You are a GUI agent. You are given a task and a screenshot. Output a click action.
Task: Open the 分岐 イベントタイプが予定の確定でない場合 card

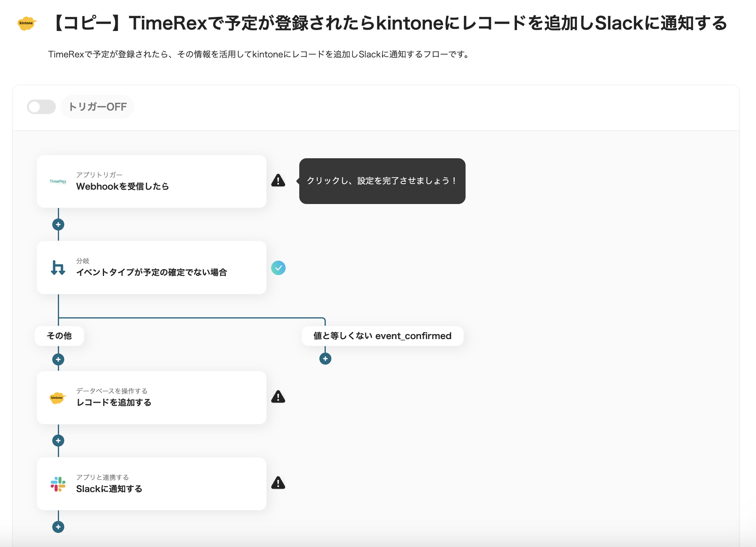pos(151,267)
